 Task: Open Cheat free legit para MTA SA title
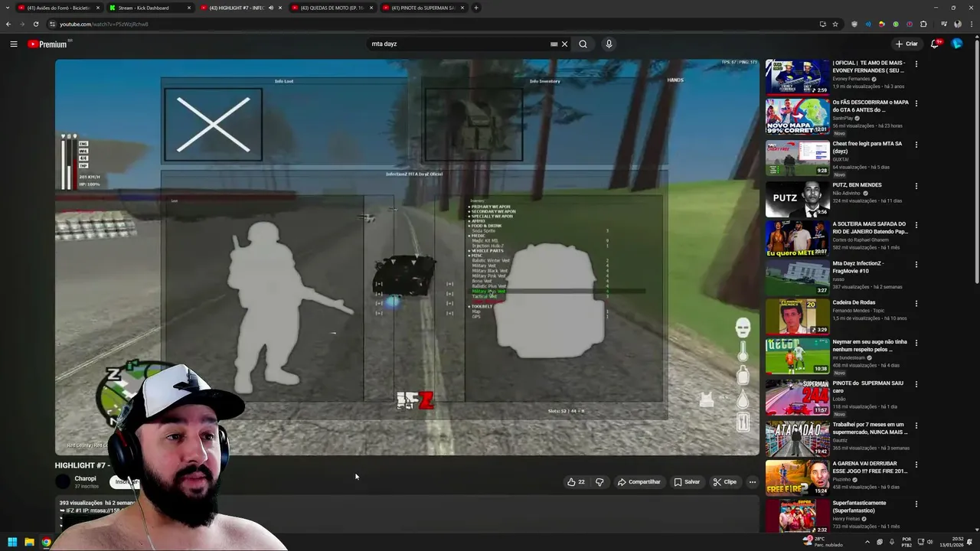point(867,147)
